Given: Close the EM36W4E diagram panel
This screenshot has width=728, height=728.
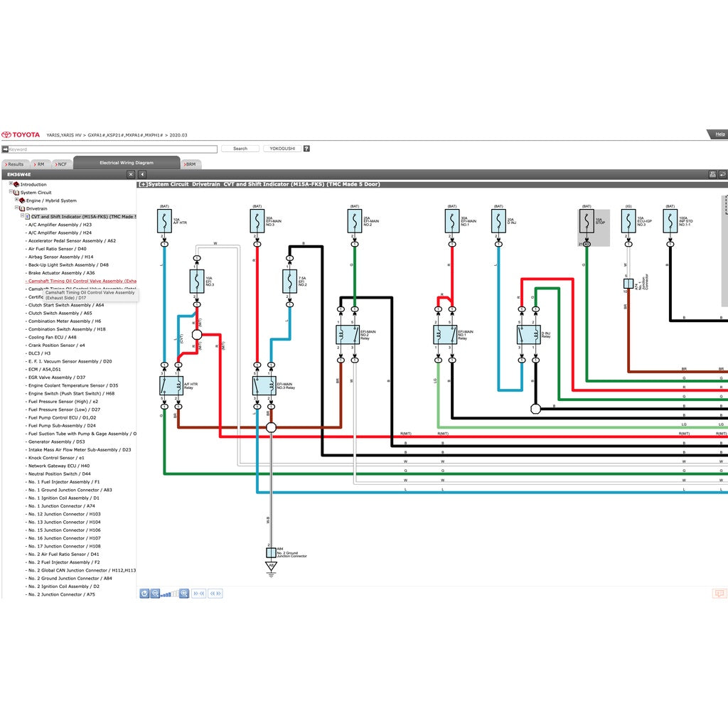Looking at the screenshot, I should click(131, 173).
